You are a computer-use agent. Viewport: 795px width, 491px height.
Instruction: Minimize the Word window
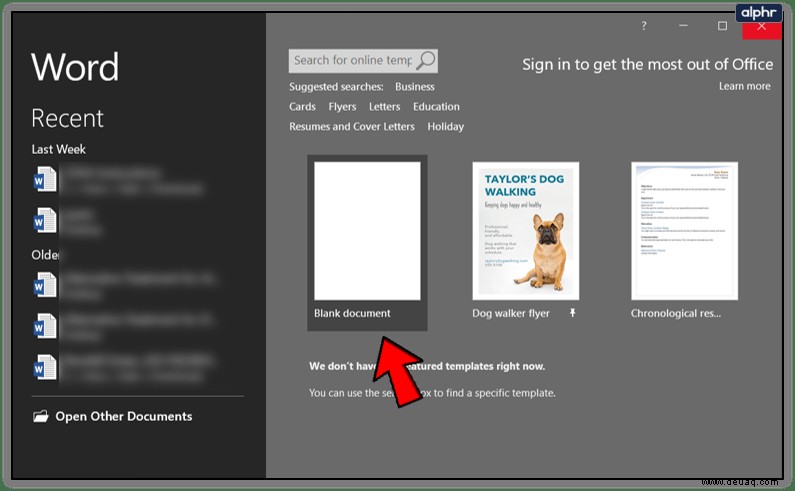click(x=683, y=26)
